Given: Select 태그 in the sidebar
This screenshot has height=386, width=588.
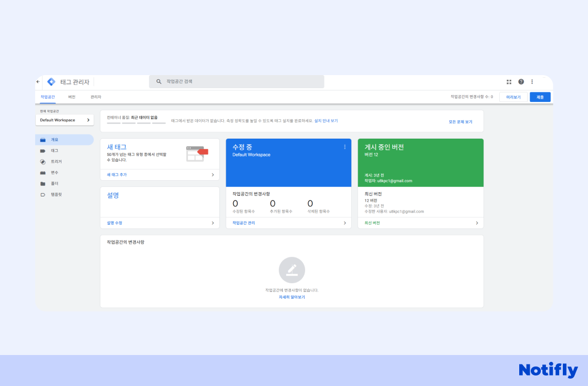Looking at the screenshot, I should coord(55,151).
